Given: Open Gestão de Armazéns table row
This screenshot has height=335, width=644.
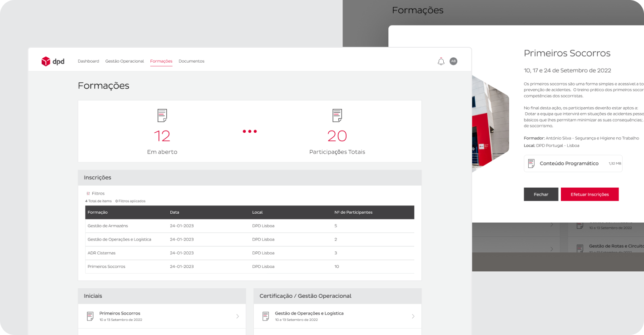Looking at the screenshot, I should 249,226.
